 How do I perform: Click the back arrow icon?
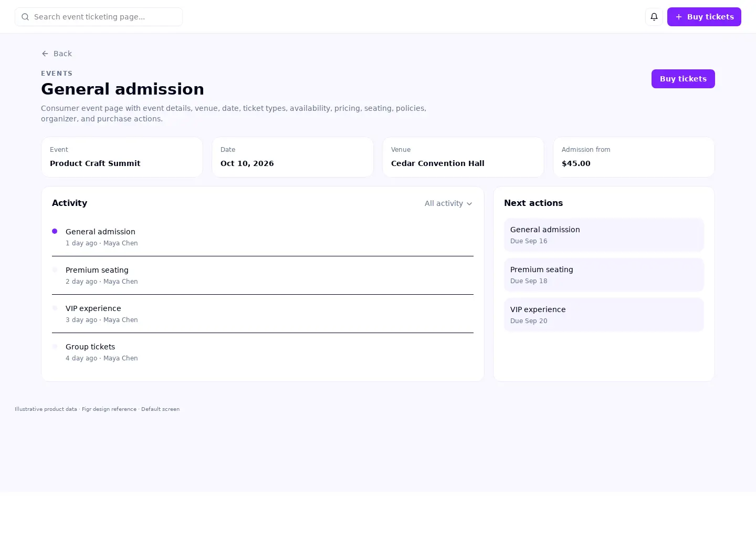[x=45, y=54]
